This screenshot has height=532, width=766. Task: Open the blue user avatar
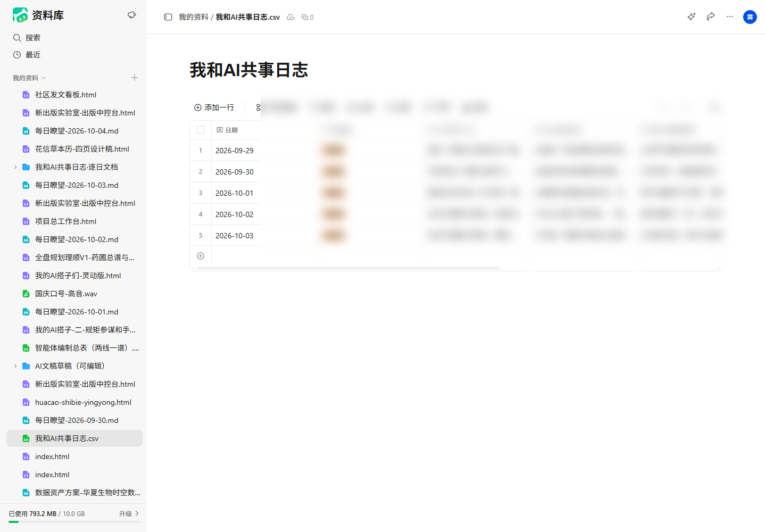[x=750, y=17]
